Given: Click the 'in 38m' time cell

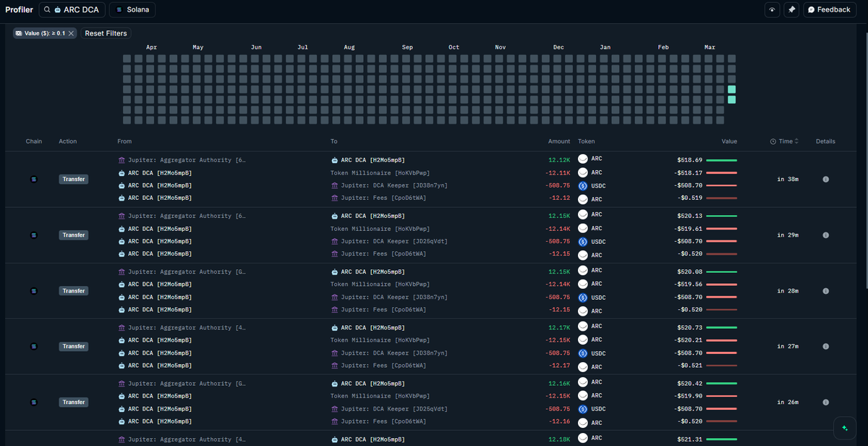Looking at the screenshot, I should (x=787, y=179).
